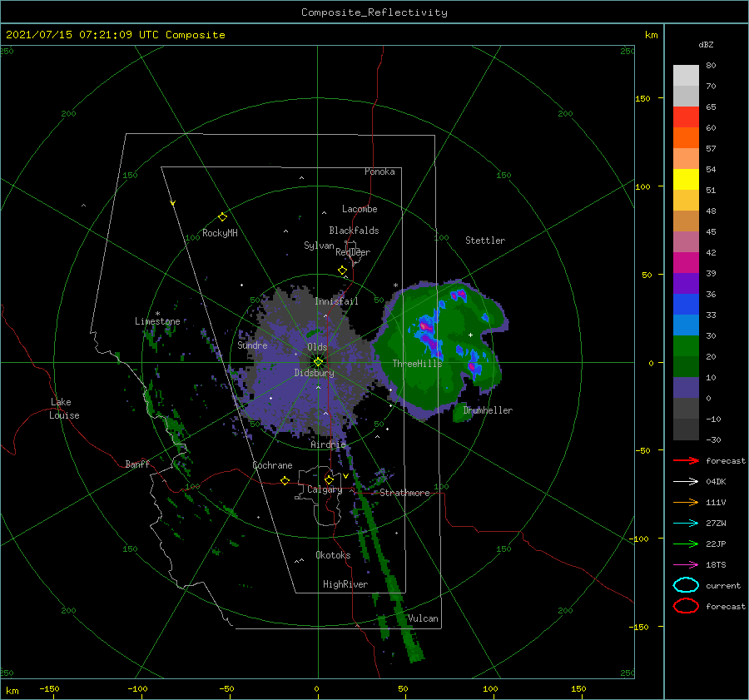
Task: Pick the dark orange 57-60 dBZ swatch
Action: click(x=686, y=138)
